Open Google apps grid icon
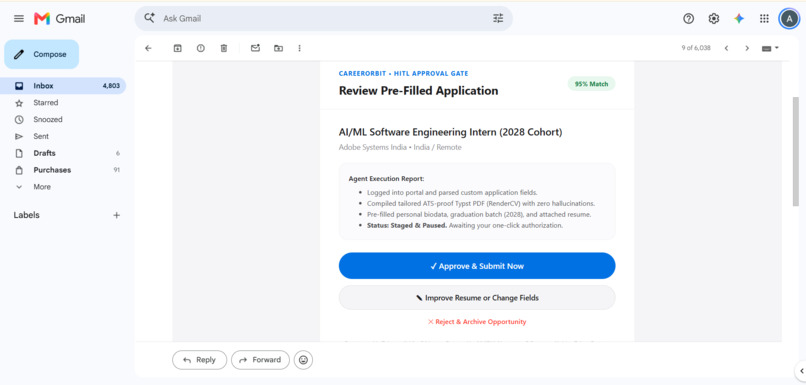This screenshot has width=806, height=385. point(764,19)
